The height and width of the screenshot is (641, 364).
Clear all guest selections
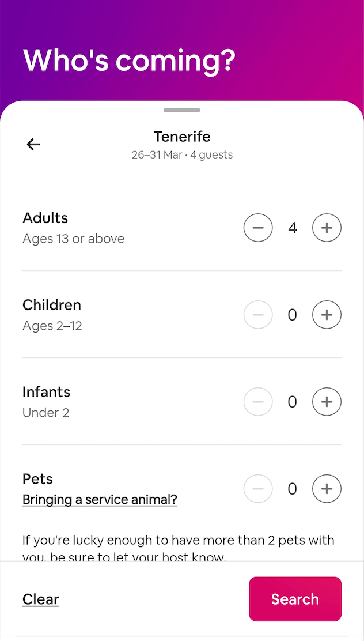pos(41,599)
